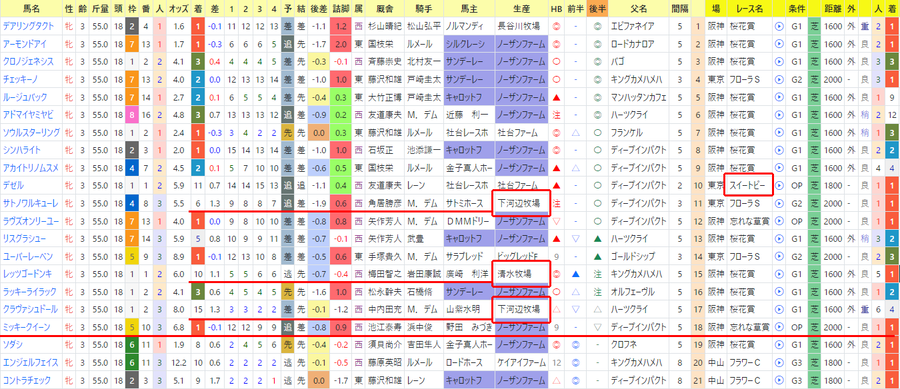
Task: Click the play icon in リスグラシュー's row
Action: 779,239
